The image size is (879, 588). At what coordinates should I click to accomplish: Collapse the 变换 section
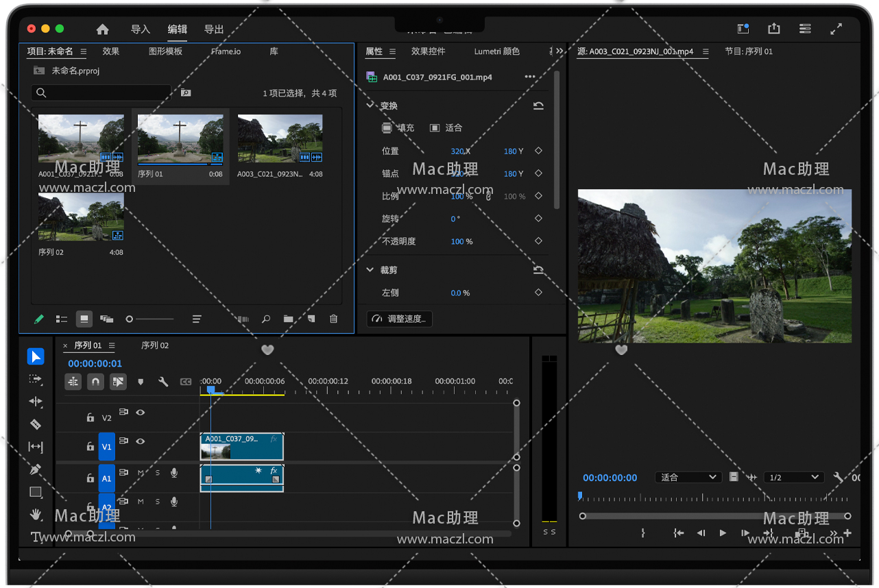371,106
